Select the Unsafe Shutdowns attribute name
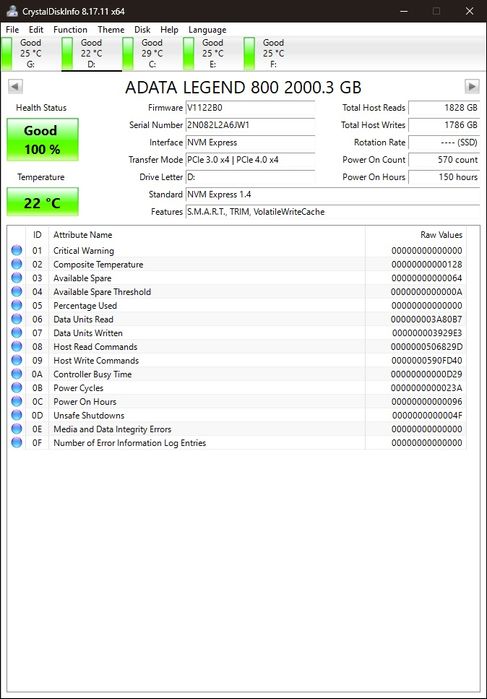 click(x=89, y=415)
